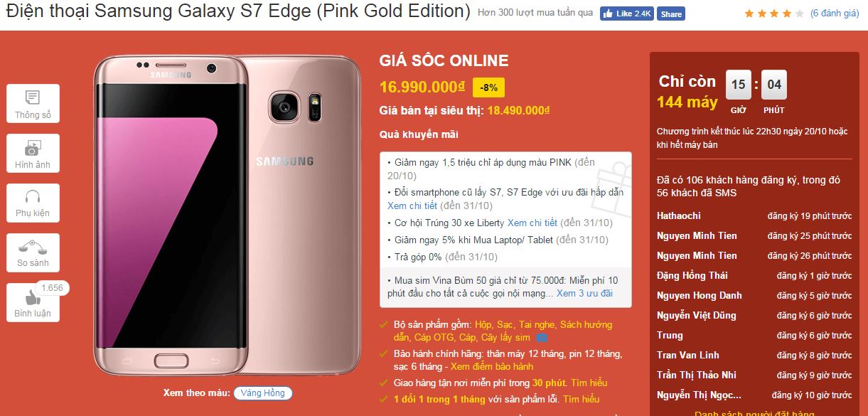Screen dimensions: 868x416
Task: Click the blue icon after Cây lấy sim
Action: point(542,338)
